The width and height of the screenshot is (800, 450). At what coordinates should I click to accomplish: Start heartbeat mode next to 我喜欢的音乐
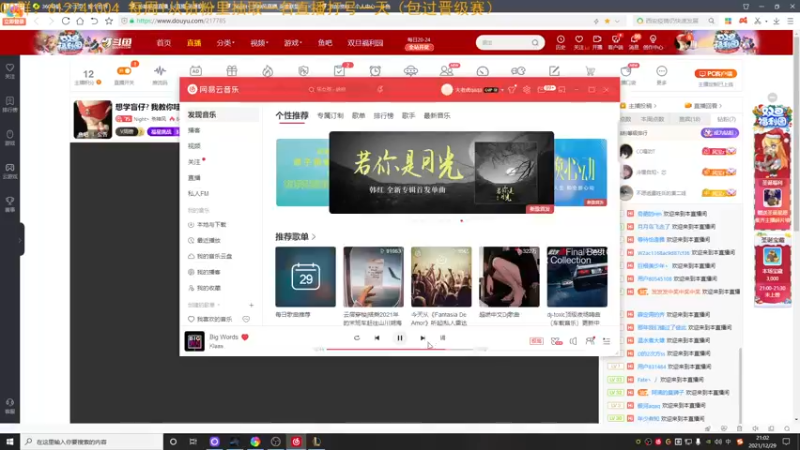246,319
